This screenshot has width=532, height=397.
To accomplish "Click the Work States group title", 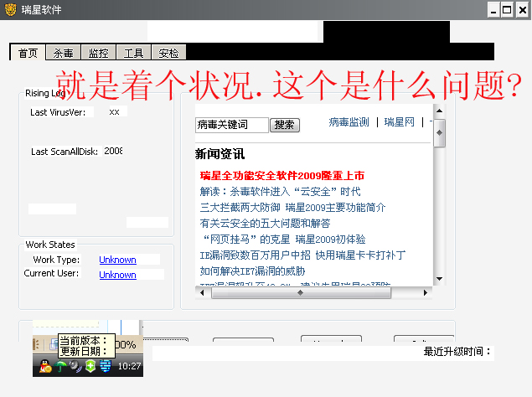I will point(50,245).
